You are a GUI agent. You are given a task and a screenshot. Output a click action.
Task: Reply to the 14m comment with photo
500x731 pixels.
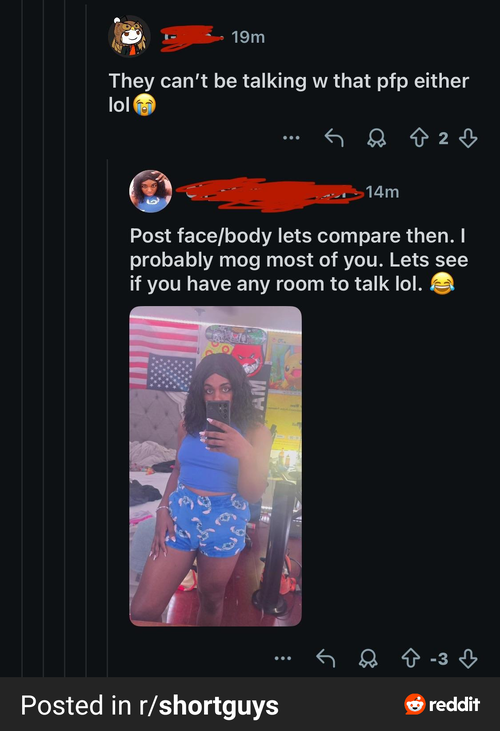click(x=325, y=658)
